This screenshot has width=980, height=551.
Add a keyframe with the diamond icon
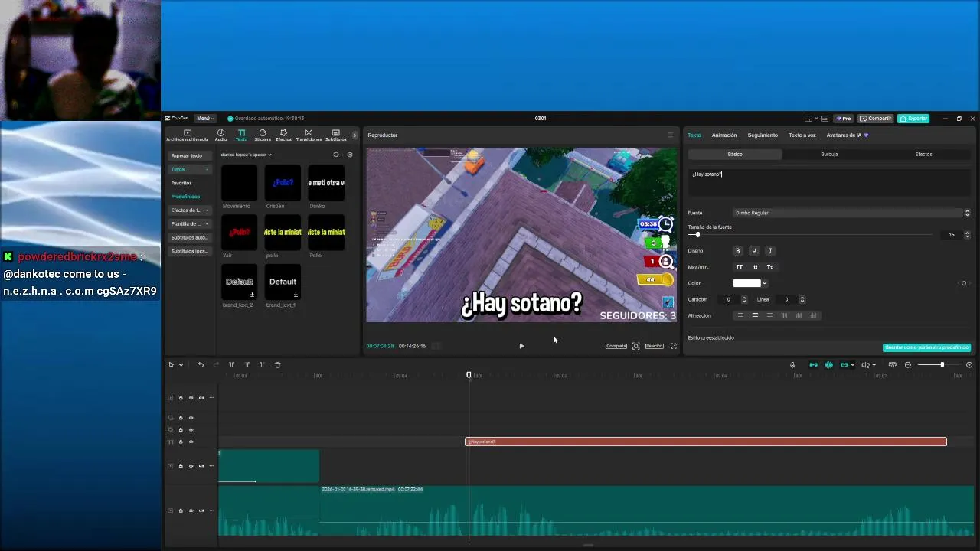(x=964, y=283)
